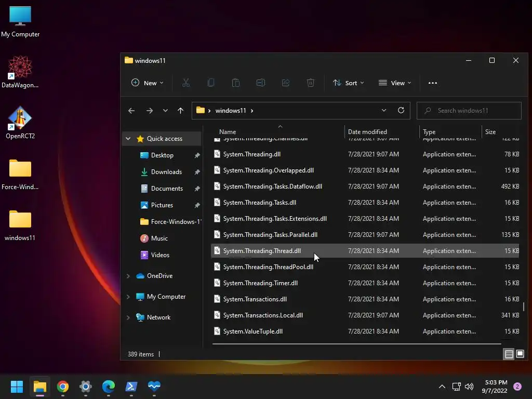Screen dimensions: 532x399
Task: Go forward with the right arrow
Action: [149, 111]
